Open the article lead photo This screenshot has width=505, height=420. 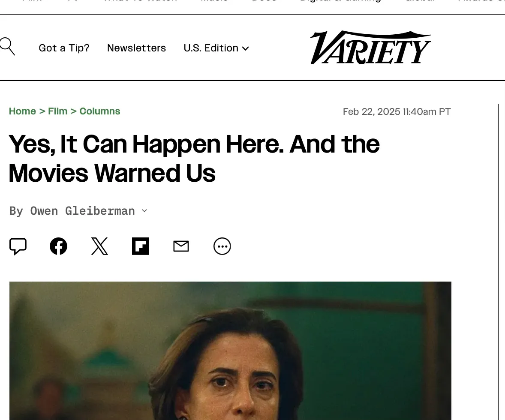230,351
